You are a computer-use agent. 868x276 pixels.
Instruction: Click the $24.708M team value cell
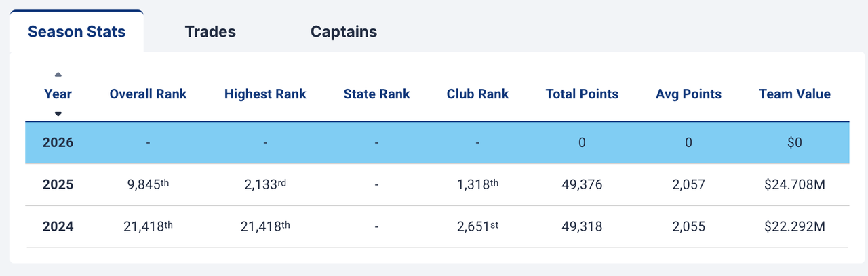coord(795,185)
